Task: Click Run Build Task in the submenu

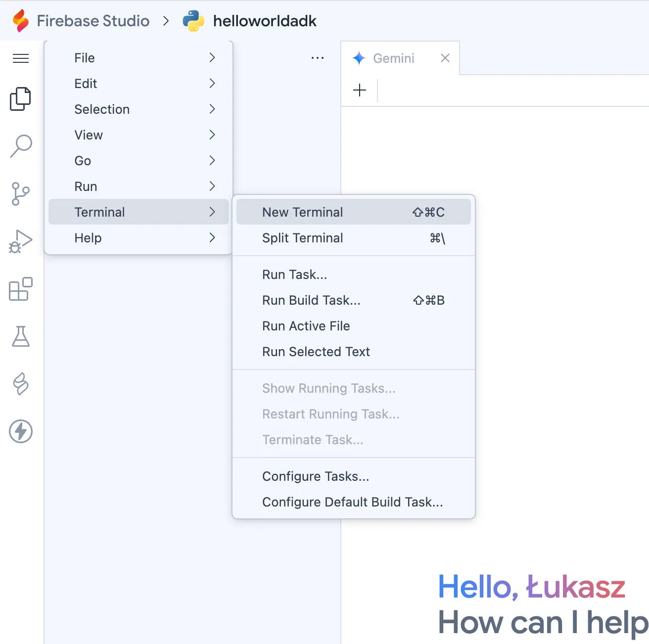Action: point(311,300)
